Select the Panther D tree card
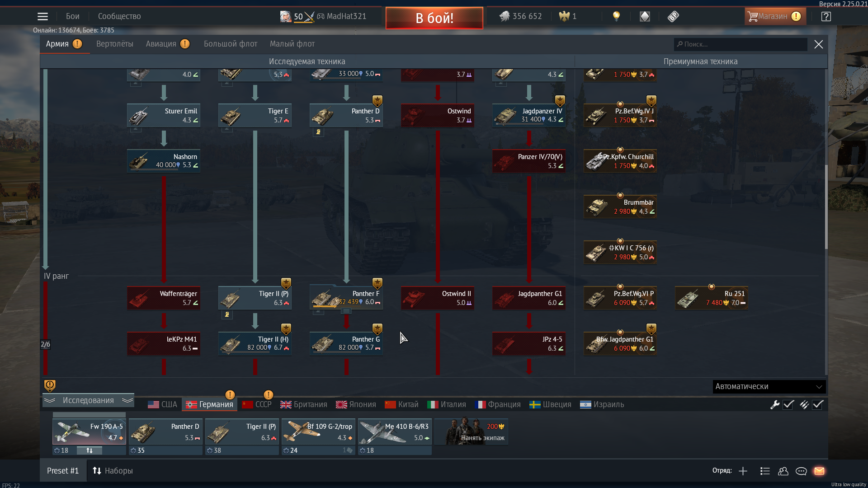The width and height of the screenshot is (868, 488). [x=346, y=115]
